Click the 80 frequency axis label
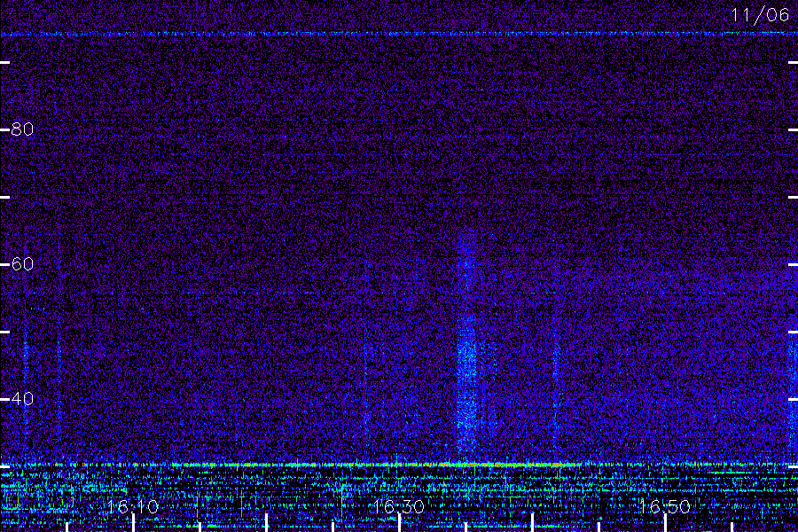 pyautogui.click(x=22, y=129)
